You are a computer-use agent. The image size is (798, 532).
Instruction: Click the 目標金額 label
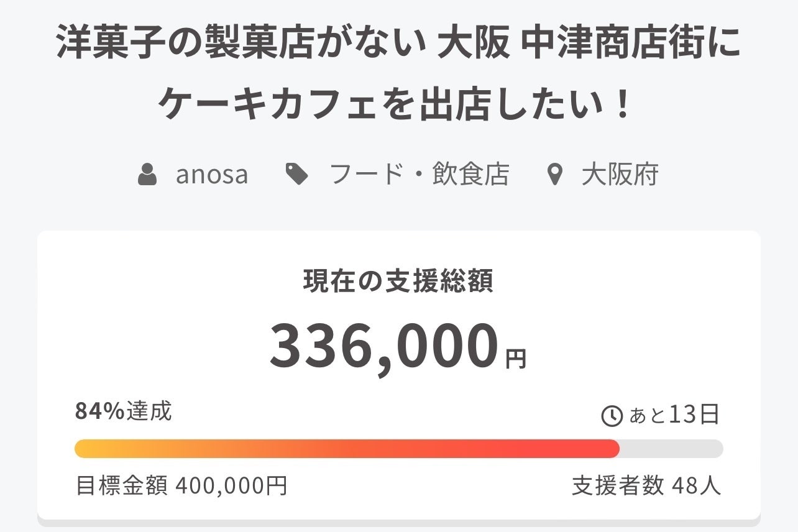[122, 485]
